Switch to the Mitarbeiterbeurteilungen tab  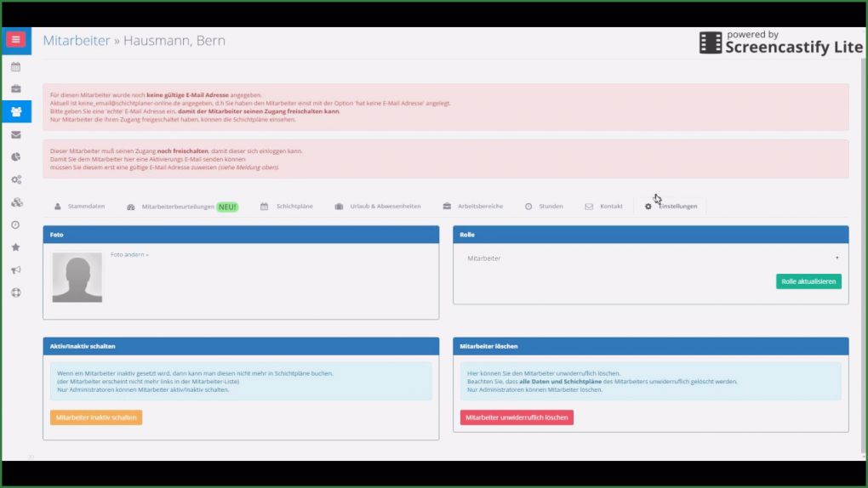pos(182,207)
